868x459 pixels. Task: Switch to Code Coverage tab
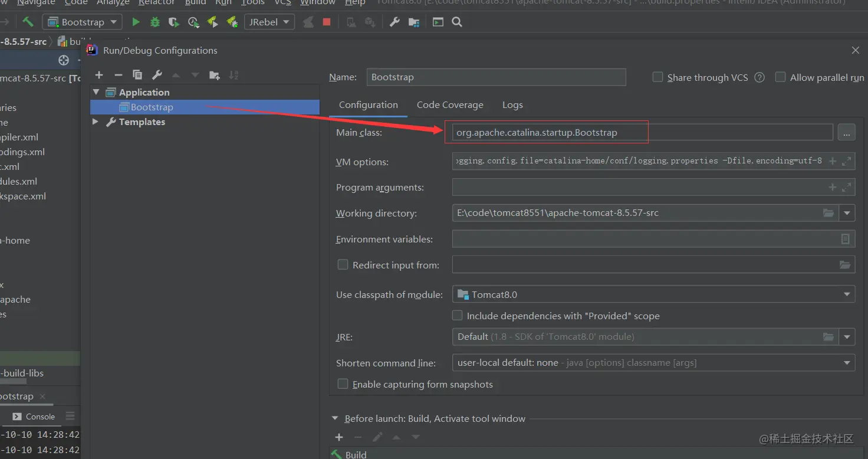(x=450, y=104)
